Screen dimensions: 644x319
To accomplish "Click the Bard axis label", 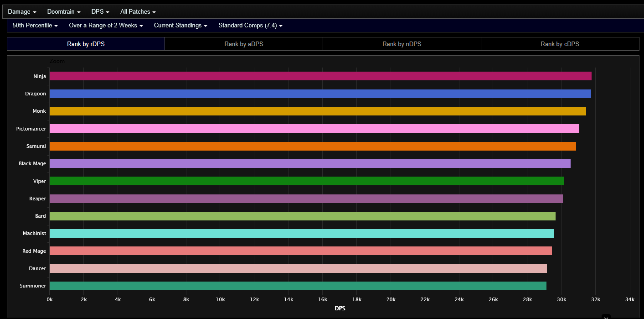I will tap(41, 216).
